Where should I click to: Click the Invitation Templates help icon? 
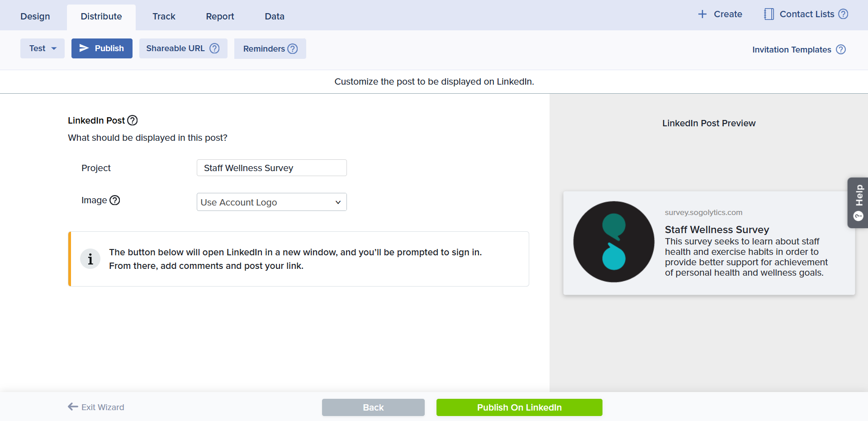click(840, 49)
